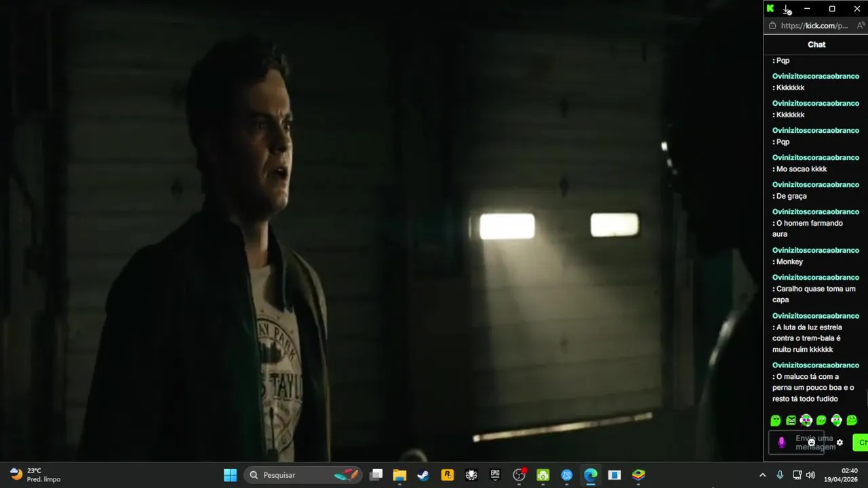Open Rockstar Games Launcher on taskbar

click(x=448, y=475)
